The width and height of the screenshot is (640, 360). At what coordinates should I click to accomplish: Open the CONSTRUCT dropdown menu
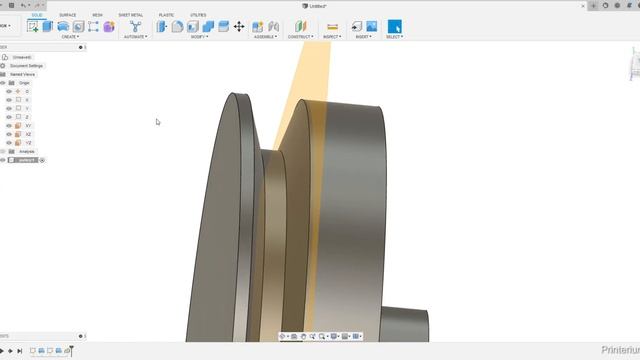[301, 37]
